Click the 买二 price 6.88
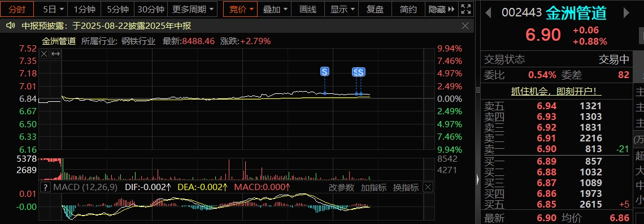This screenshot has height=224, width=644. 547,172
